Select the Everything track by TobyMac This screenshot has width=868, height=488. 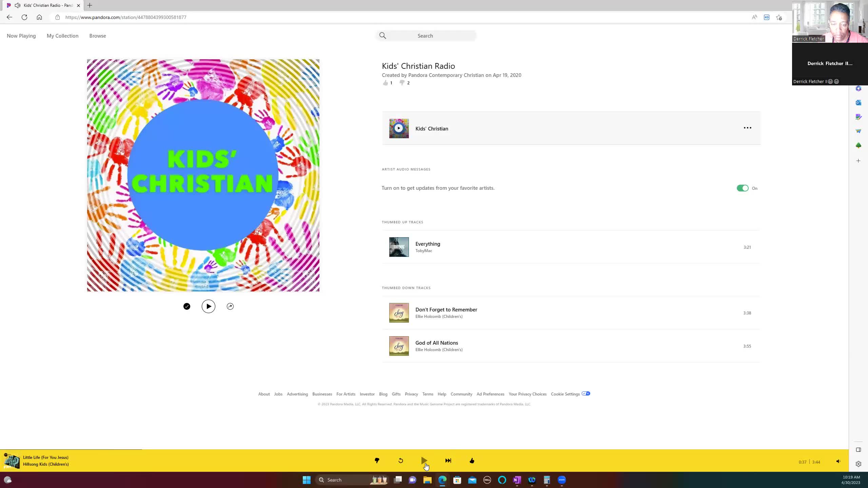(x=570, y=247)
